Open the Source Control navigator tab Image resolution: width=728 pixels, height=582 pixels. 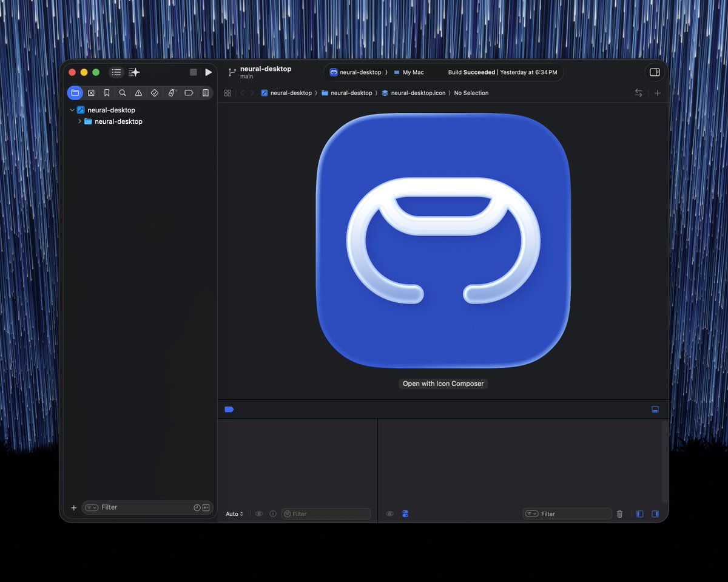click(x=91, y=93)
